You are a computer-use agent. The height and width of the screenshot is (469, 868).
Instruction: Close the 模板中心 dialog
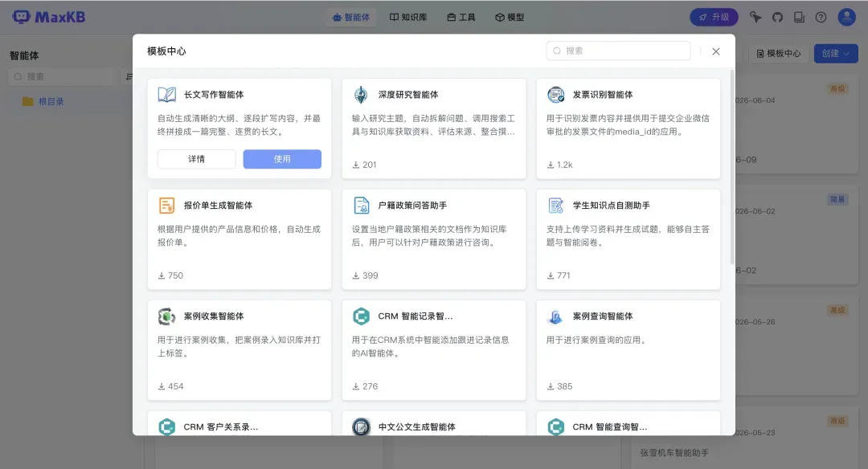716,51
